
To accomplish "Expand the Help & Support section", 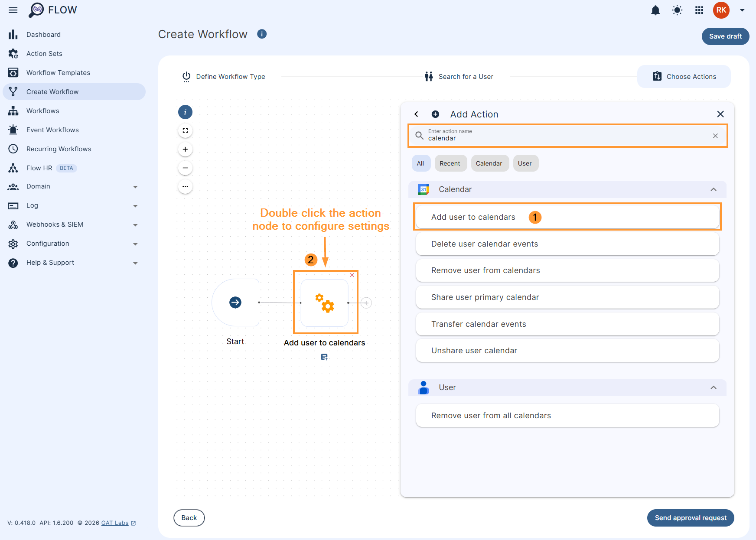I will 136,263.
